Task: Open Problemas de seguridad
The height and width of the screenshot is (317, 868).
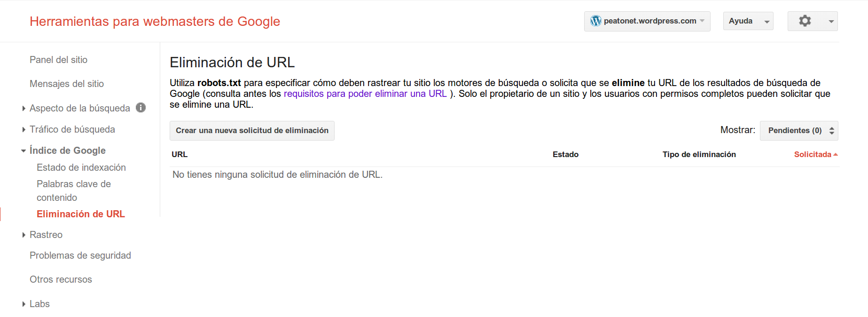Action: [80, 255]
